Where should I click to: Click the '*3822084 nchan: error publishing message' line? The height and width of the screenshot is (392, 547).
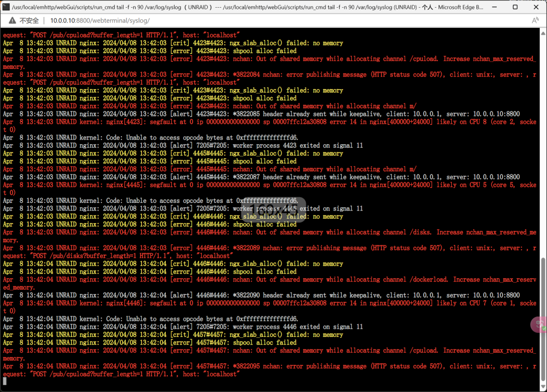point(269,79)
